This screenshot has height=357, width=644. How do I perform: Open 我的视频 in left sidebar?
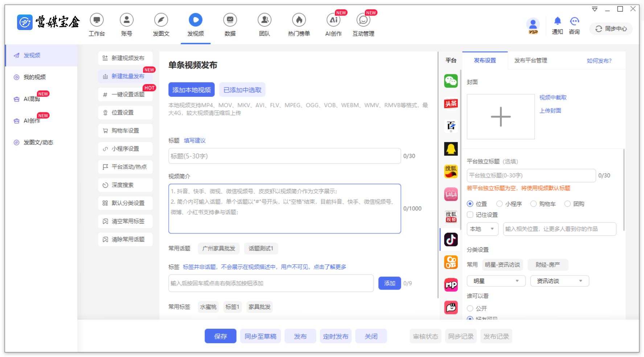click(34, 77)
